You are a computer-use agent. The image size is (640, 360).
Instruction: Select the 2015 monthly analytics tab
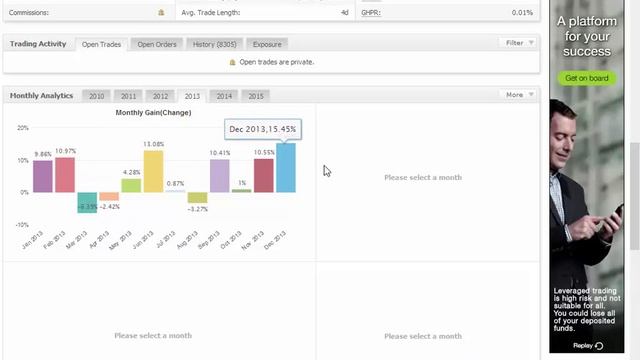click(256, 96)
